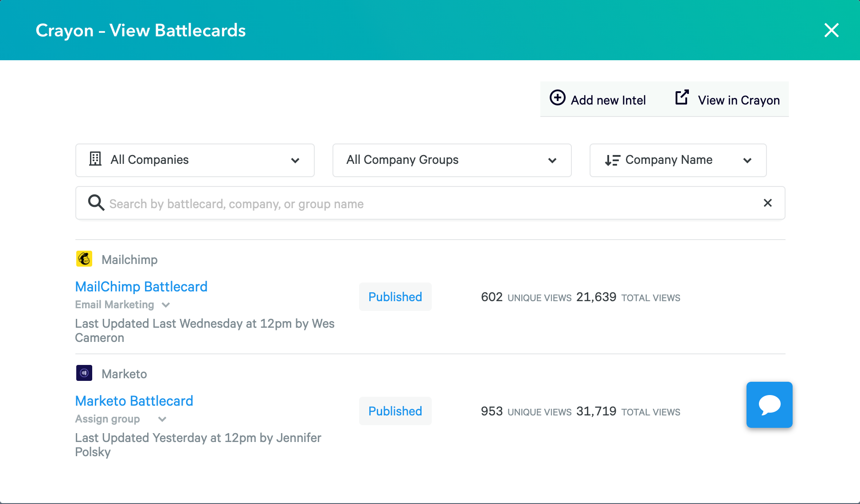Click the Published status on MailChimp Battlecard
The height and width of the screenshot is (504, 860).
395,297
